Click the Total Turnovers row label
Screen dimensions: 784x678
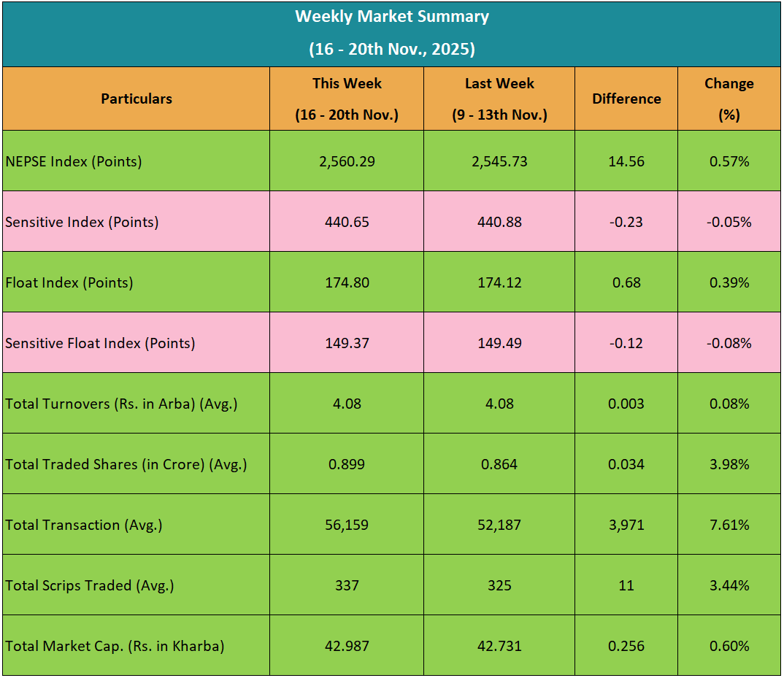pos(121,404)
